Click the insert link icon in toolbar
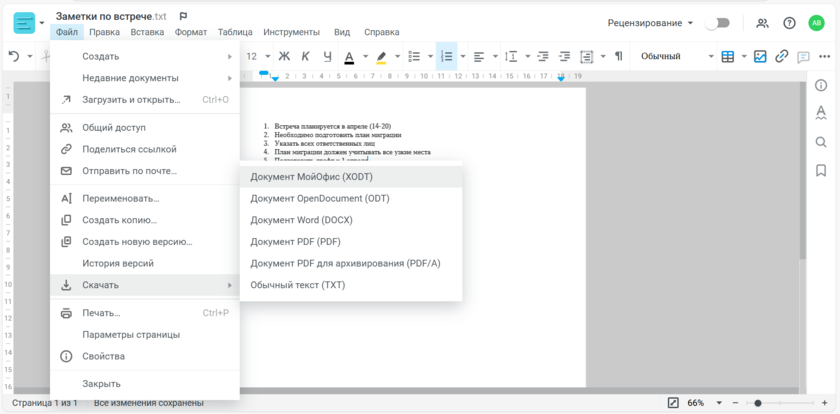 pos(782,57)
